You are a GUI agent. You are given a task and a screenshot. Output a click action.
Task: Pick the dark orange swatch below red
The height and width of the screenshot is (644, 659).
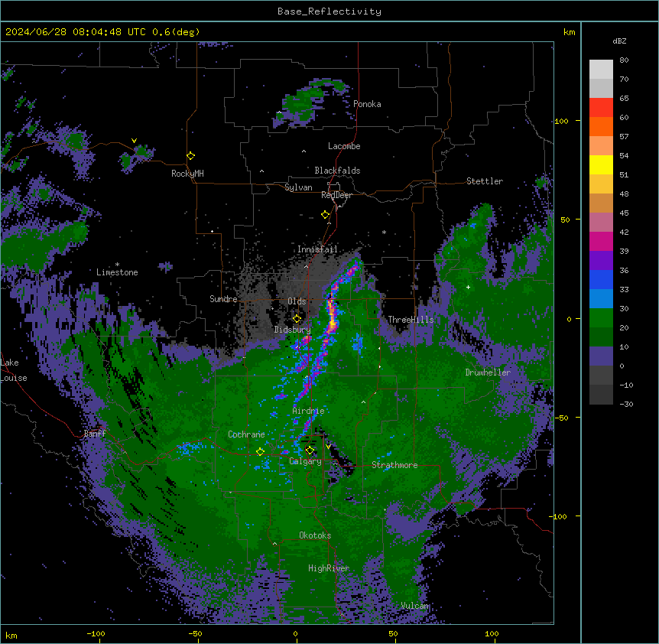pos(601,127)
